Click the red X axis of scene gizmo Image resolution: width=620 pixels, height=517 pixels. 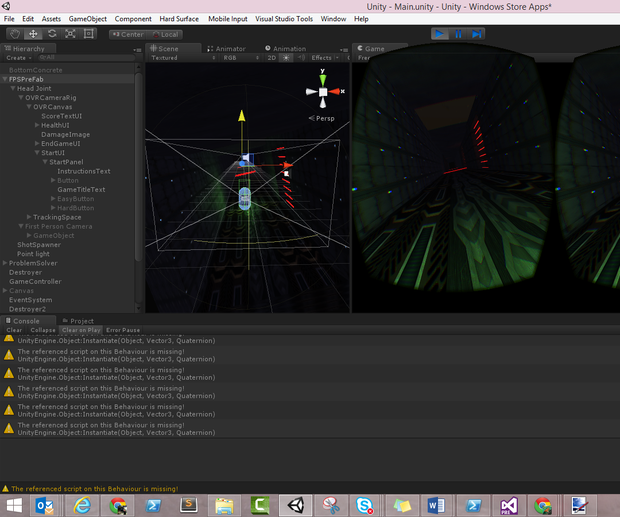pyautogui.click(x=335, y=92)
